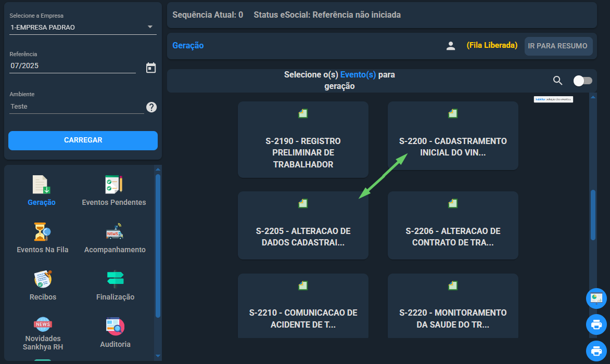The image size is (610, 364).
Task: Click the sidebar menu scrollbar thumb
Action: pos(158,246)
